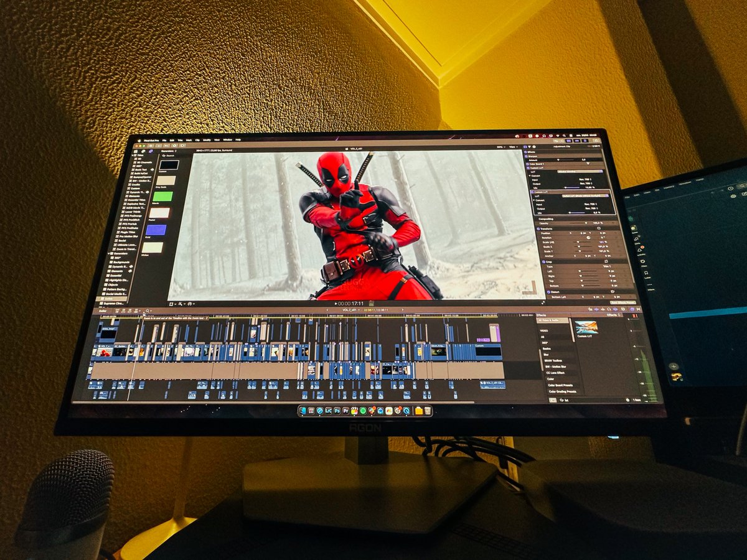Play the clip in the viewer
The width and height of the screenshot is (747, 560).
coord(336,304)
